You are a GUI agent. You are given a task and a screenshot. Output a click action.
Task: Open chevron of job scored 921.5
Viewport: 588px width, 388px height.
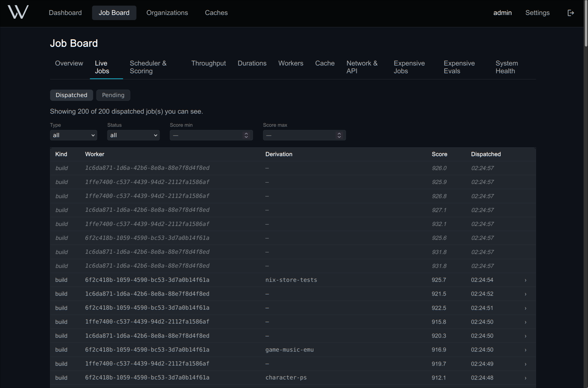tap(525, 294)
